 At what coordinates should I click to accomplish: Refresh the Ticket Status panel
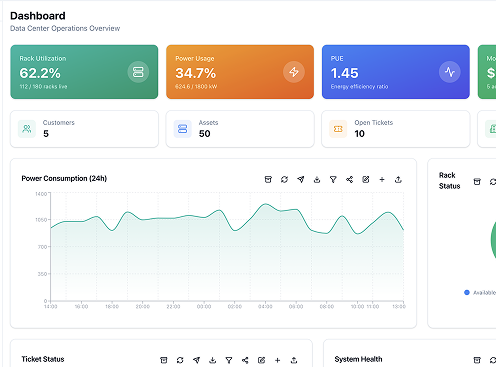[x=180, y=360]
